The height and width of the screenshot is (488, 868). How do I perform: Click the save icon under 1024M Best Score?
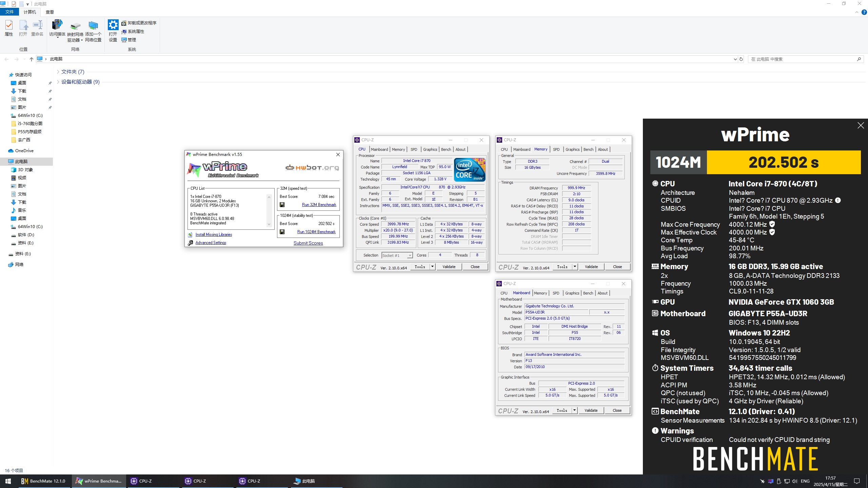[x=282, y=232]
